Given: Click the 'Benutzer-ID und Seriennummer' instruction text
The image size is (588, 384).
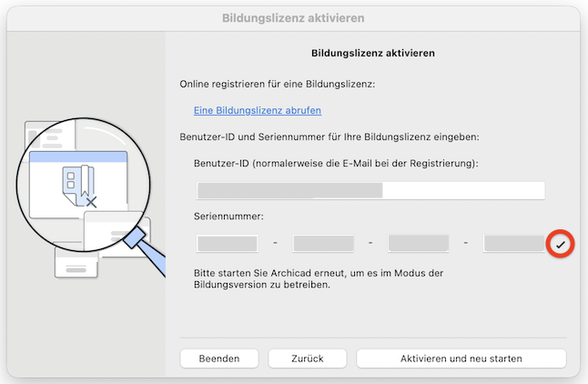Looking at the screenshot, I should [x=329, y=136].
